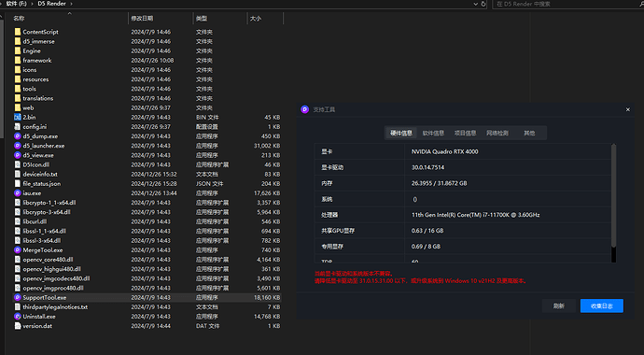Click the d5_launcher.exe application icon

(17, 146)
